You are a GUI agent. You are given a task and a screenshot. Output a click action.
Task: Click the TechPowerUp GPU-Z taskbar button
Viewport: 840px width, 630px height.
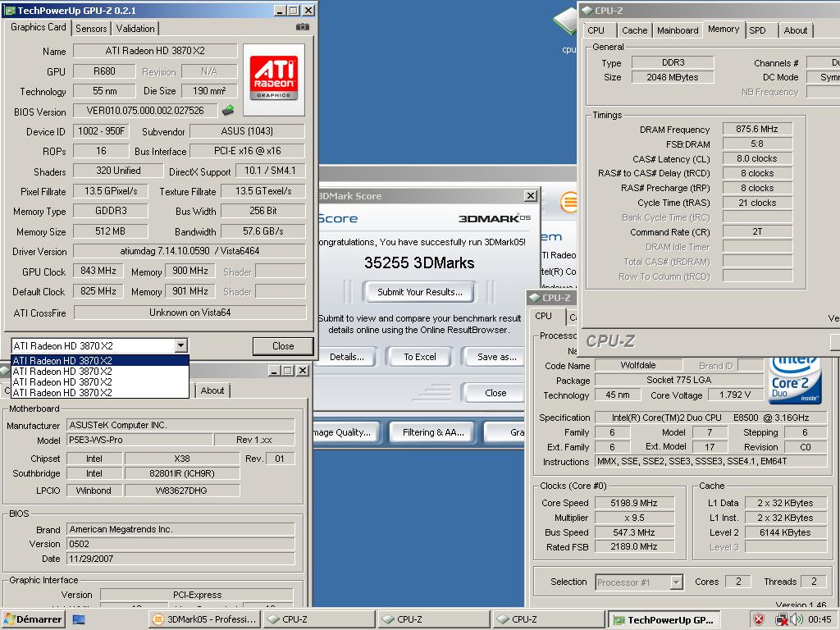pos(664,620)
